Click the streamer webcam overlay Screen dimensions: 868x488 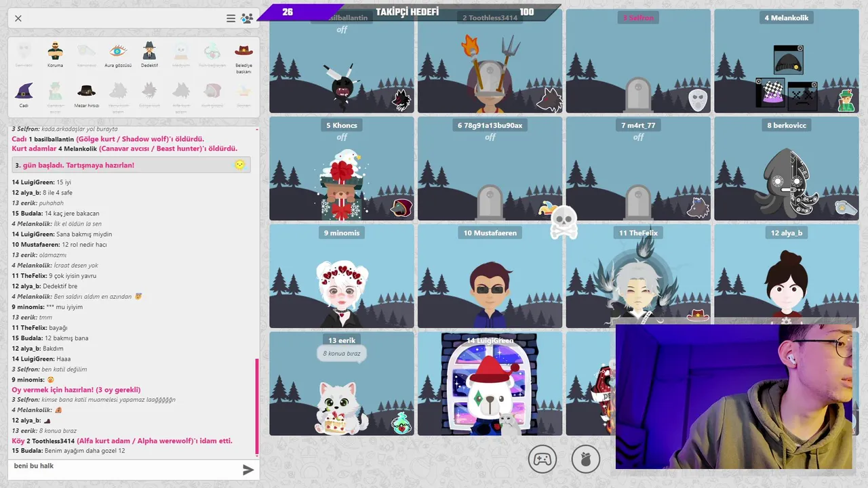(734, 396)
